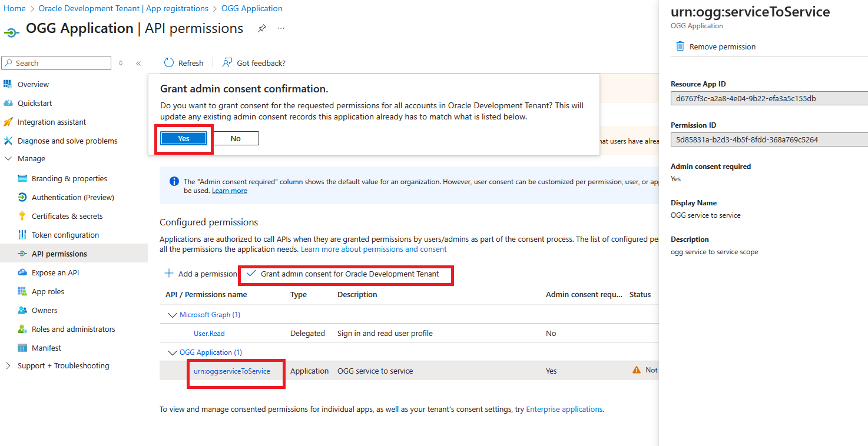868x446 pixels.
Task: Open the application Manifest editor
Action: point(46,347)
